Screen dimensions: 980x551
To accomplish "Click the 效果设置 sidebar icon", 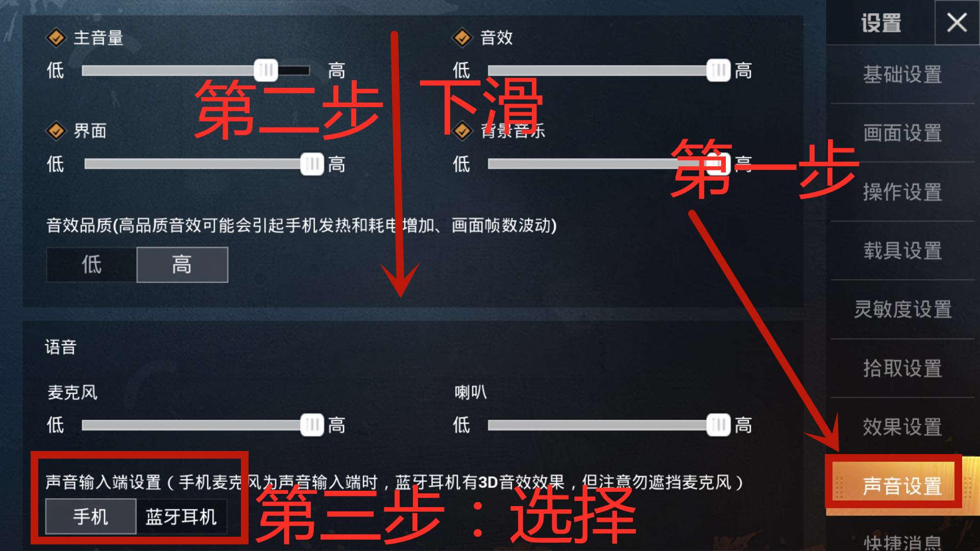I will point(908,424).
